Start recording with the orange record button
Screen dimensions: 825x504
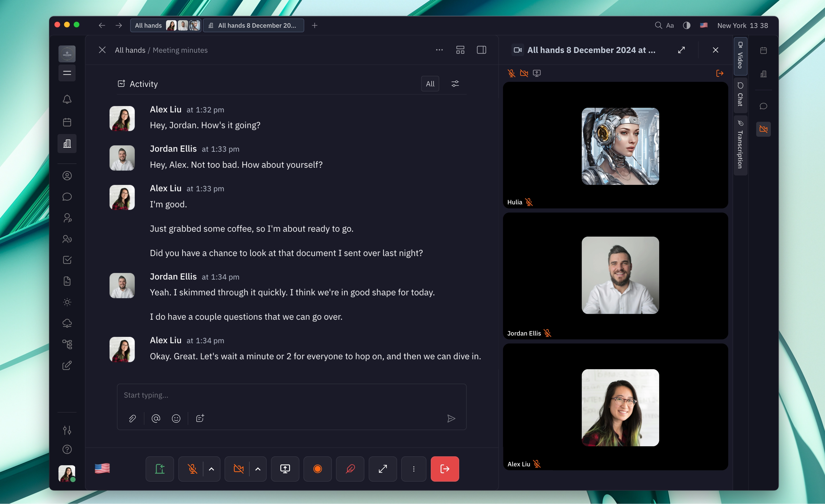point(317,469)
